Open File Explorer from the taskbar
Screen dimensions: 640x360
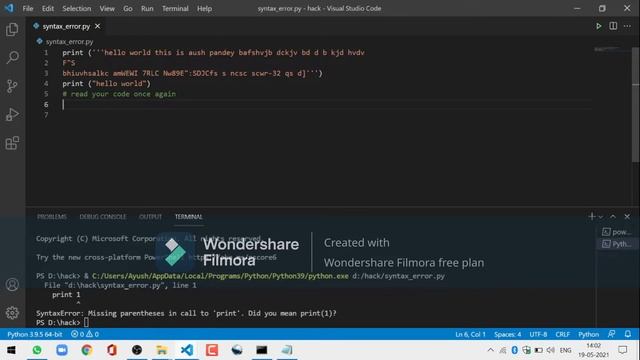point(162,350)
